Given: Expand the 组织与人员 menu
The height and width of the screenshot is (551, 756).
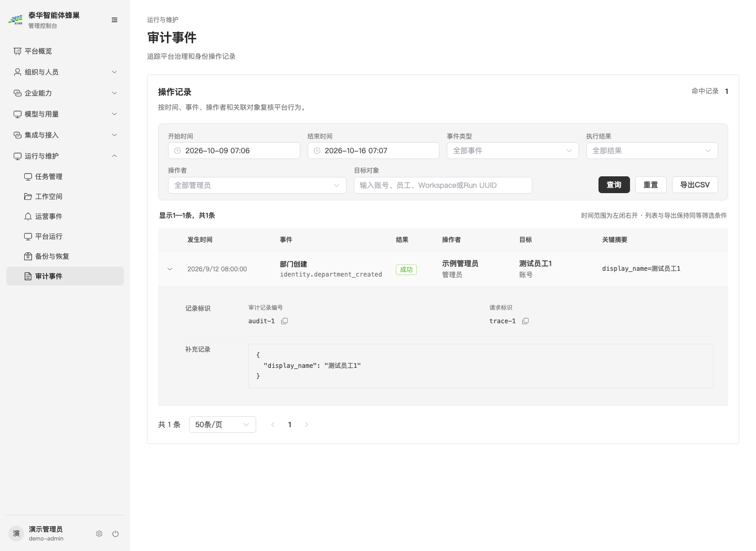Looking at the screenshot, I should 65,72.
